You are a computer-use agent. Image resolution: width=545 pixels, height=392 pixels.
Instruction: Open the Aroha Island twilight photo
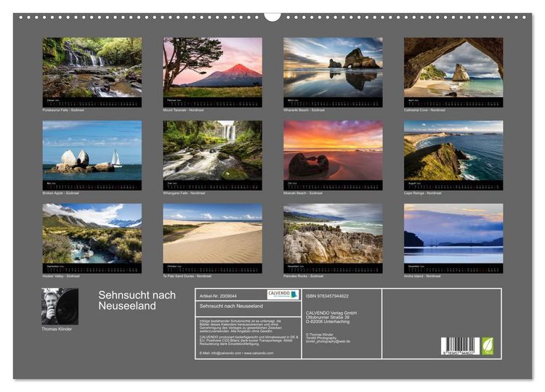[x=453, y=233]
